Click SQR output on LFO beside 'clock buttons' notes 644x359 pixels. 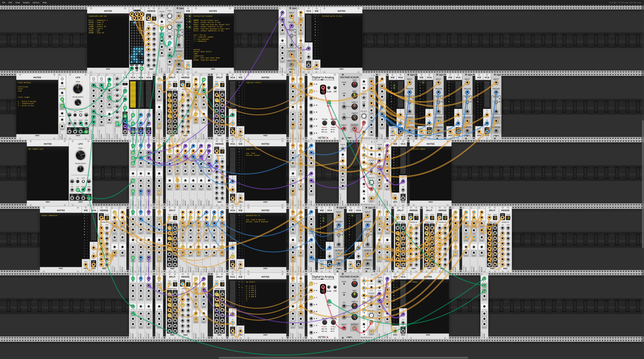pyautogui.click(x=86, y=132)
